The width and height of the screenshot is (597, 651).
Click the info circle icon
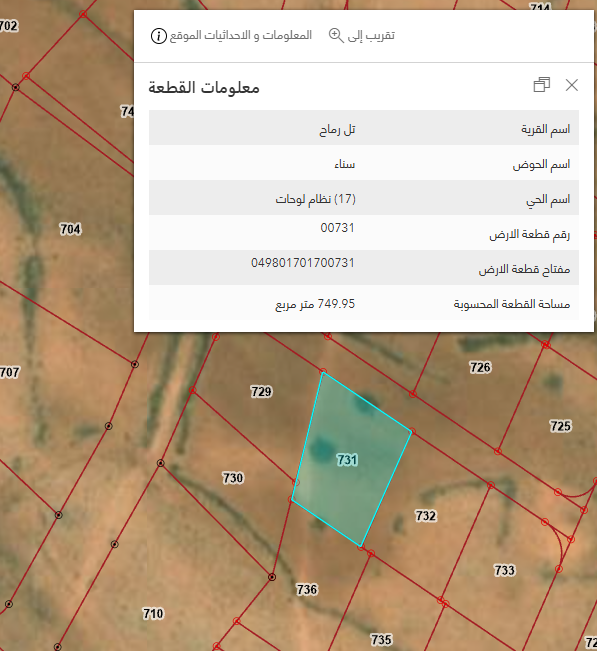[158, 36]
